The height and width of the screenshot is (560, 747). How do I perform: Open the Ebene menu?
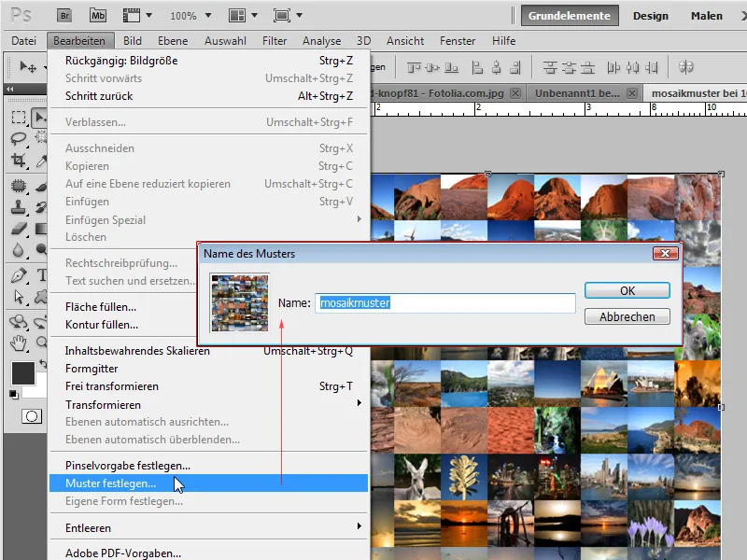173,41
